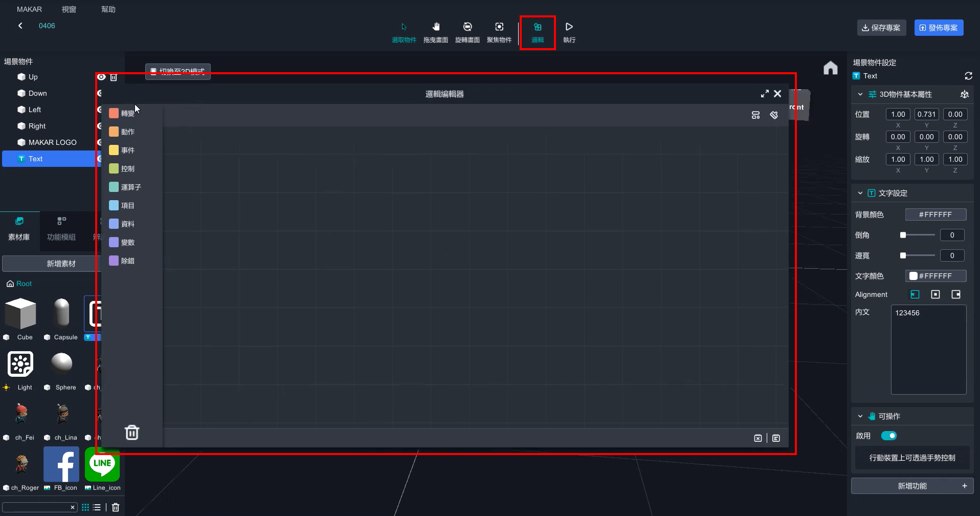Select the Cube asset thumbnail
980x516 pixels.
pos(20,313)
